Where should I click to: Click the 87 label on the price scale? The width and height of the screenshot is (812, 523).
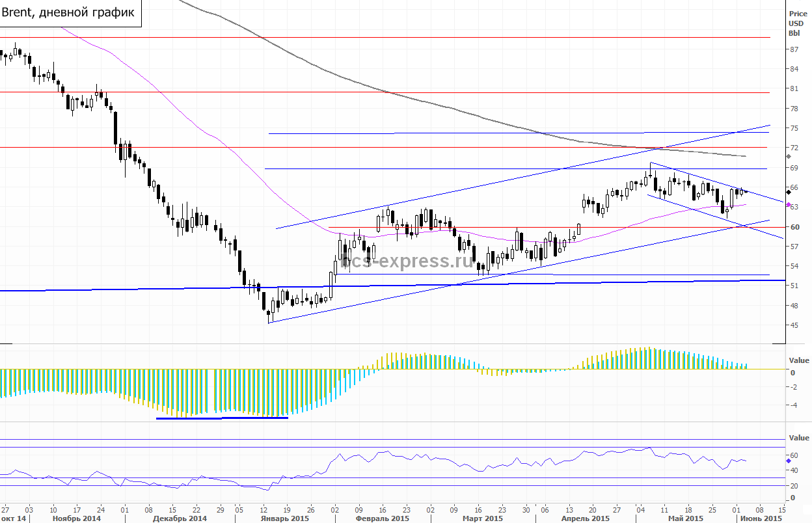[x=794, y=49]
